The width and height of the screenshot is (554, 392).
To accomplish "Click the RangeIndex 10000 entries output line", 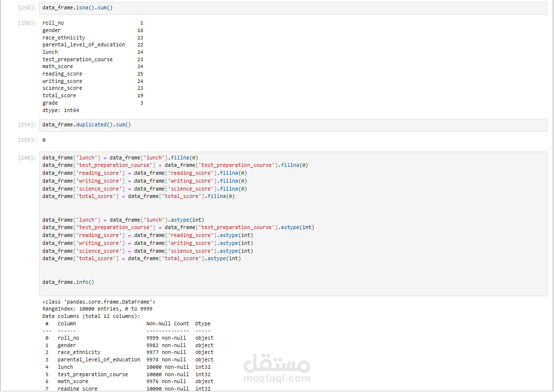I will click(x=97, y=309).
